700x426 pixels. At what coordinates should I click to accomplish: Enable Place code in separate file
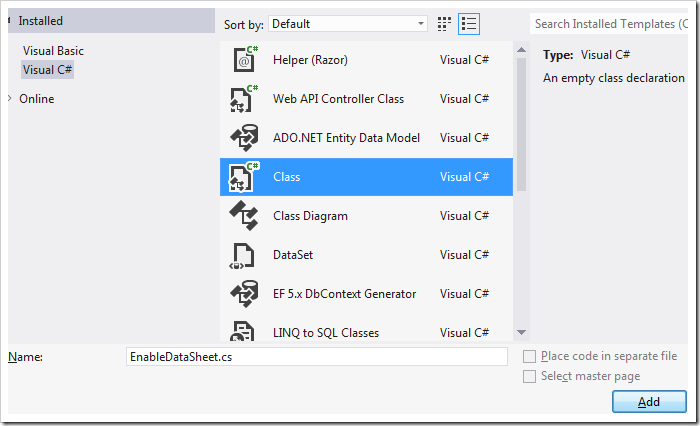pos(529,356)
